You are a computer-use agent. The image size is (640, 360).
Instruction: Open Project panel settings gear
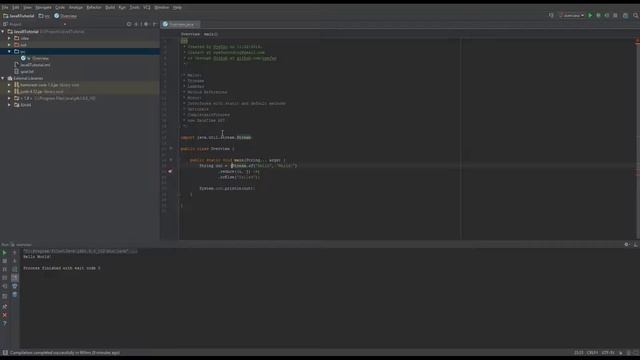(146, 24)
